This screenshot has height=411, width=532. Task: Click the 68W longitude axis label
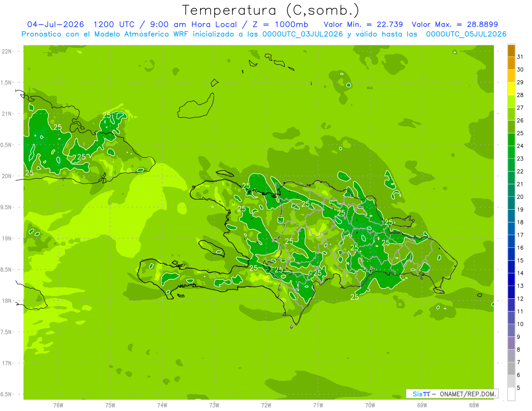pyautogui.click(x=474, y=405)
